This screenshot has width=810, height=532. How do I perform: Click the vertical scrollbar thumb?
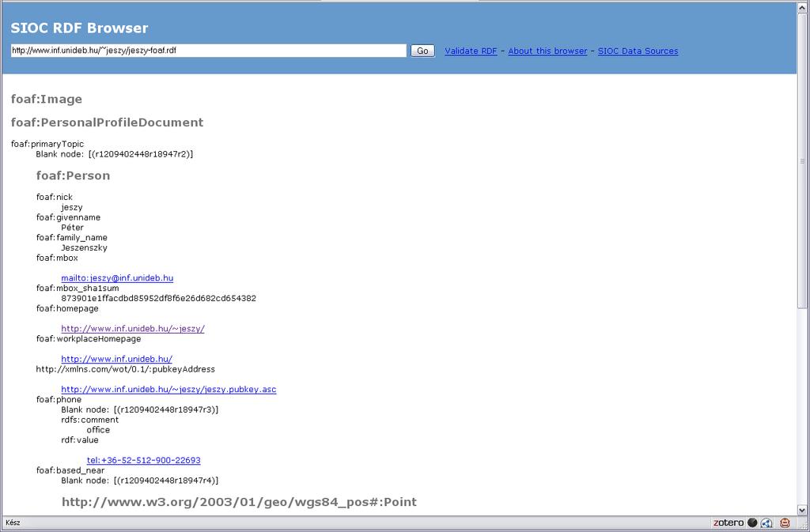(x=803, y=160)
